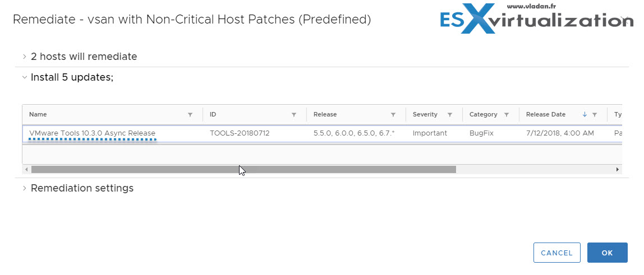
Task: Click the TOOLS-20180712 ID cell
Action: [240, 134]
